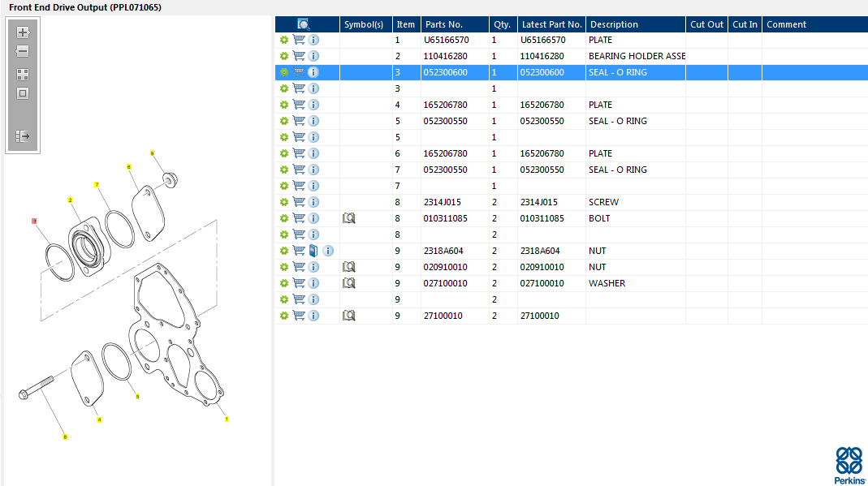The height and width of the screenshot is (486, 868).
Task: Click the search icon in table header
Action: (x=304, y=24)
